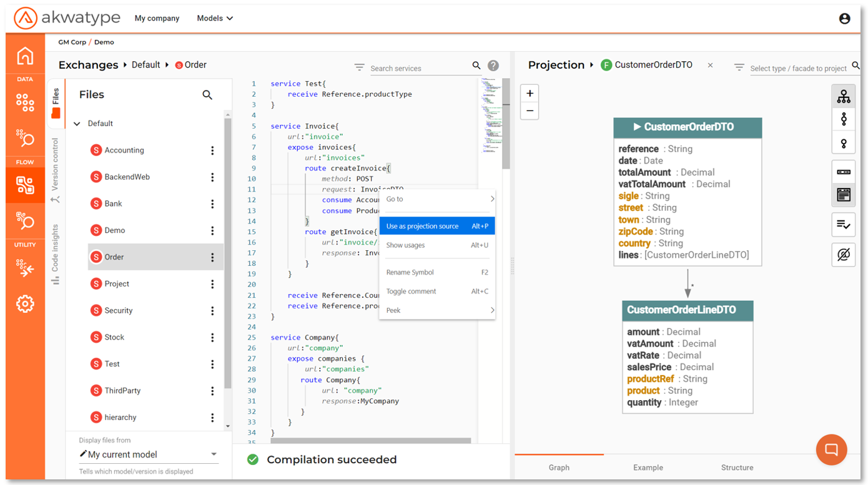Click the code editor vertical scrollbar
The width and height of the screenshot is (868, 485).
point(506,124)
